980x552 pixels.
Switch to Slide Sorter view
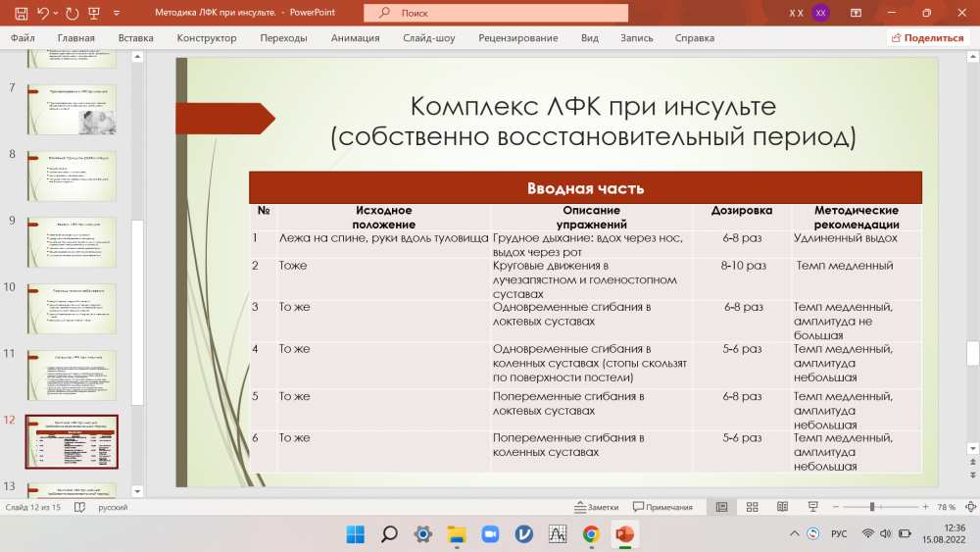(x=752, y=507)
